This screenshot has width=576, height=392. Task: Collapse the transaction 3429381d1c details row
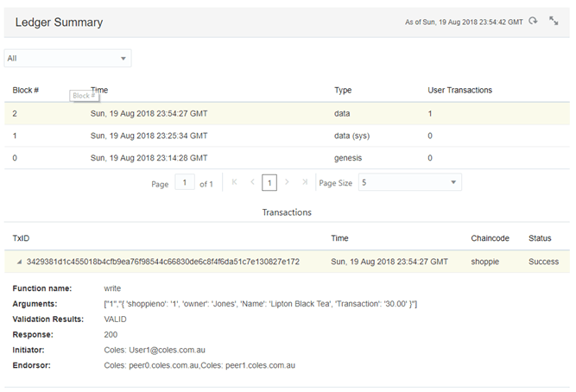pos(19,262)
